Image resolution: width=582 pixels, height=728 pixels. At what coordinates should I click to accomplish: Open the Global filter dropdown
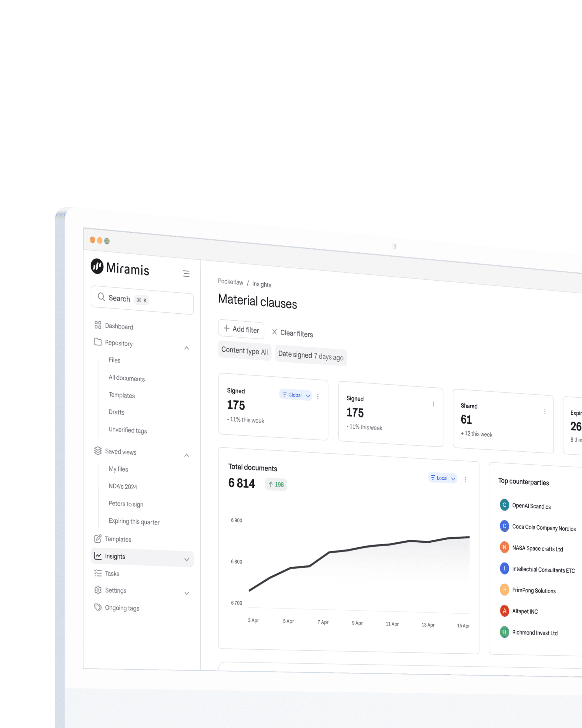(x=296, y=395)
